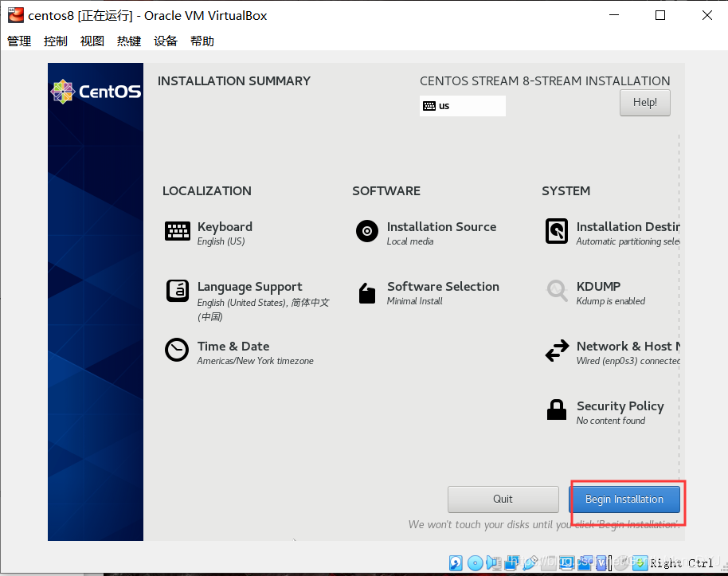Click keyboard capture green arrow icon

click(x=640, y=563)
